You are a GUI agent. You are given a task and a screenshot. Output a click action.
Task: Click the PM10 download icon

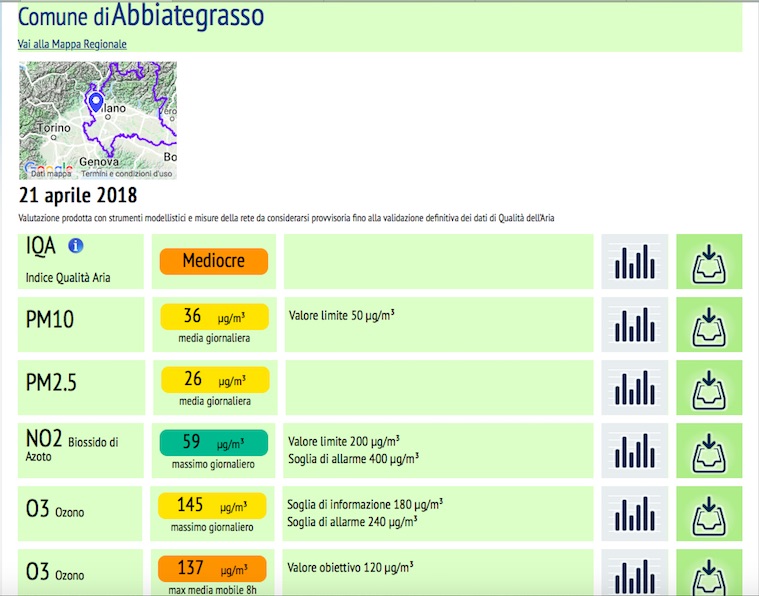[x=709, y=325]
